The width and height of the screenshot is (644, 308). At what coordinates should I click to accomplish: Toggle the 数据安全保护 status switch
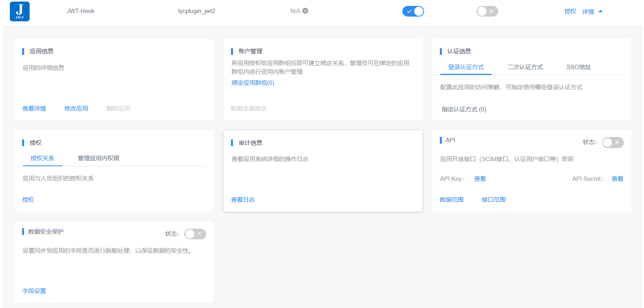coord(195,234)
